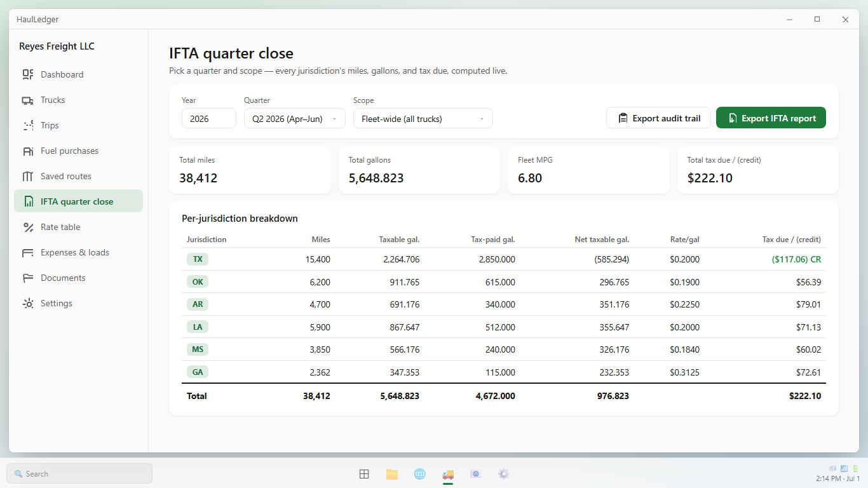Go to Trucks in the sidebar
868x488 pixels.
pyautogui.click(x=78, y=100)
